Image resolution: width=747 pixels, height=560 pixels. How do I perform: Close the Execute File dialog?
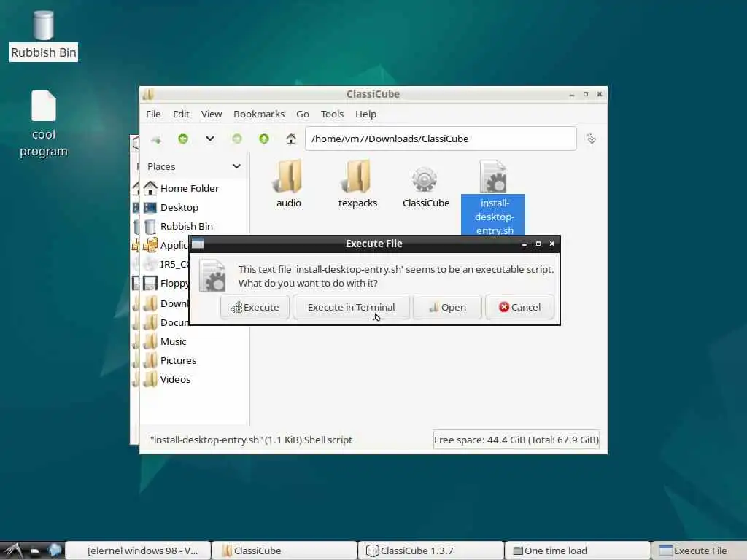[x=552, y=244]
